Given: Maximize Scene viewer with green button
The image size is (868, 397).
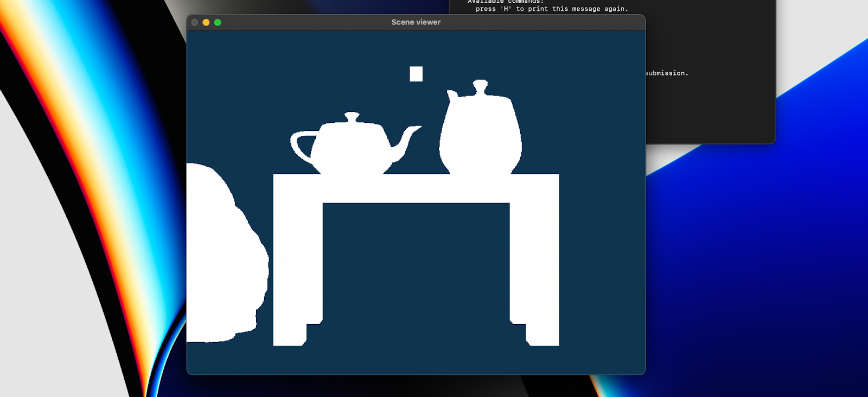Looking at the screenshot, I should (x=218, y=22).
